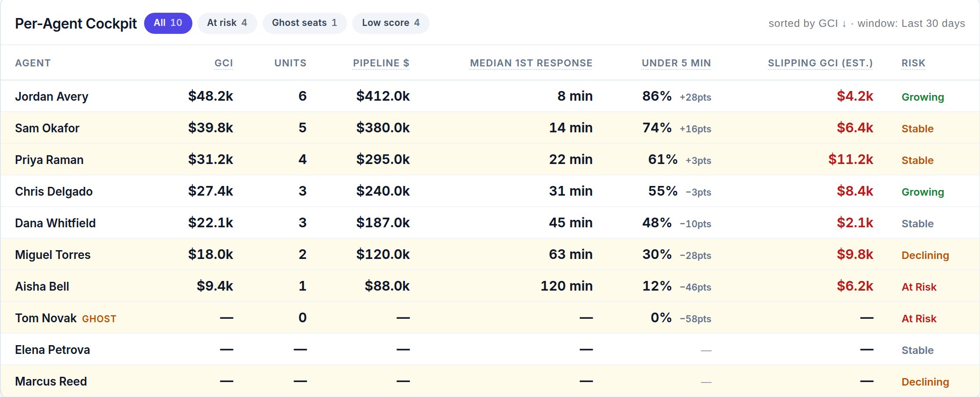Click the Risk column header
This screenshot has height=397, width=980.
pyautogui.click(x=913, y=63)
